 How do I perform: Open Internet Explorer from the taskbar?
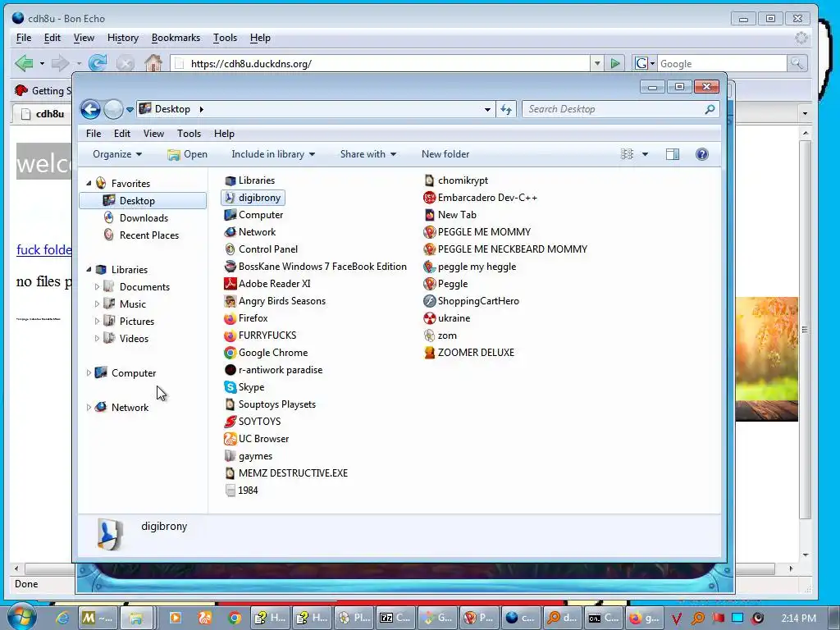(62, 618)
